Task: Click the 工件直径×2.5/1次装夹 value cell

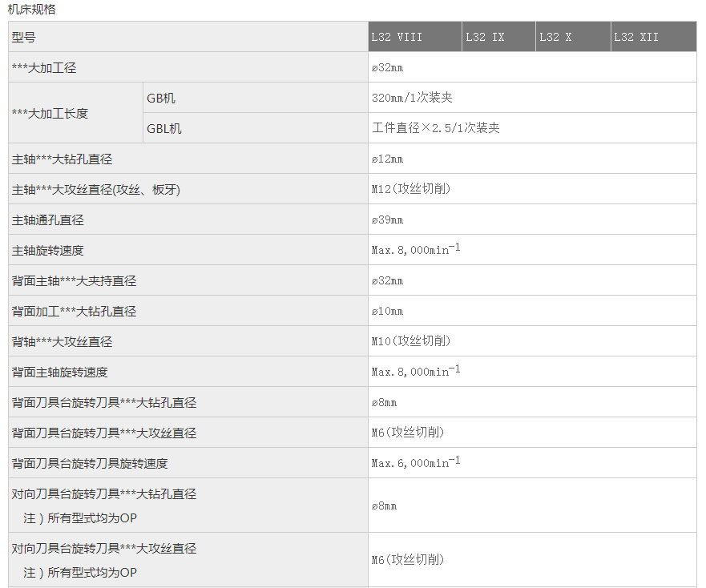Action: pos(436,128)
